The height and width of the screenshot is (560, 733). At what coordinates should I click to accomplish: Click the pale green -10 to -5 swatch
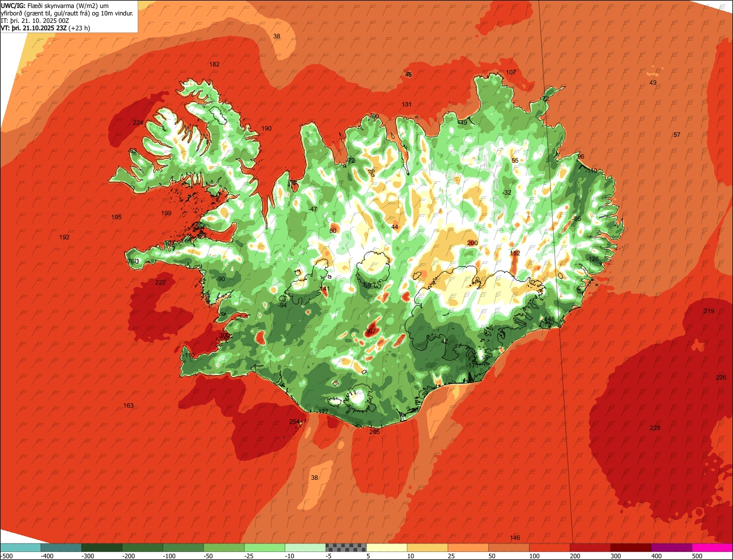coord(305,547)
